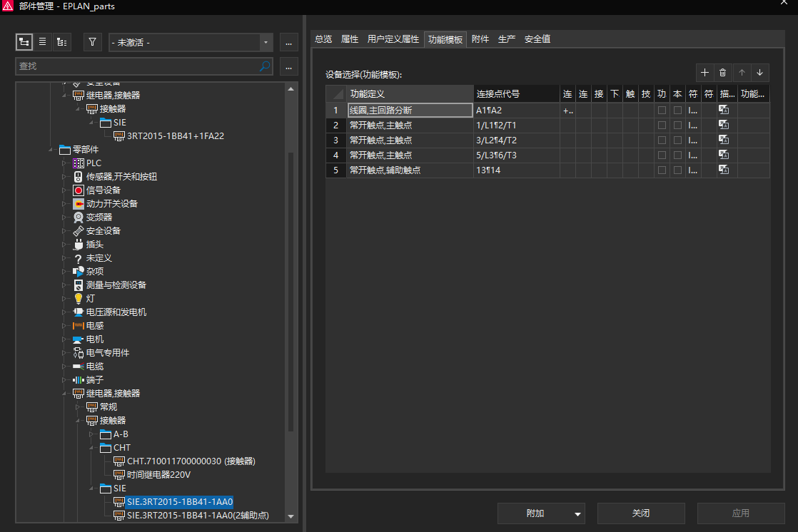Viewport: 798px width, 532px height.
Task: Add new function template with plus icon
Action: pyautogui.click(x=705, y=73)
